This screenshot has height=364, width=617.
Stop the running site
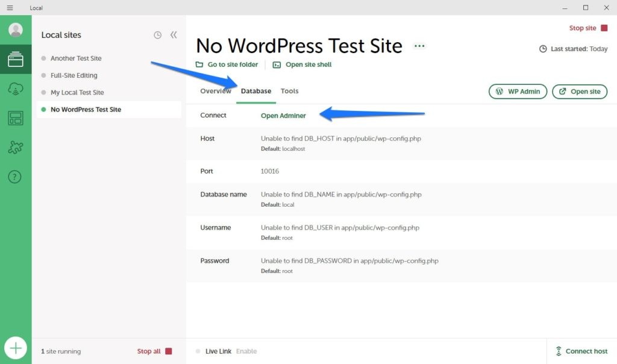pos(588,28)
